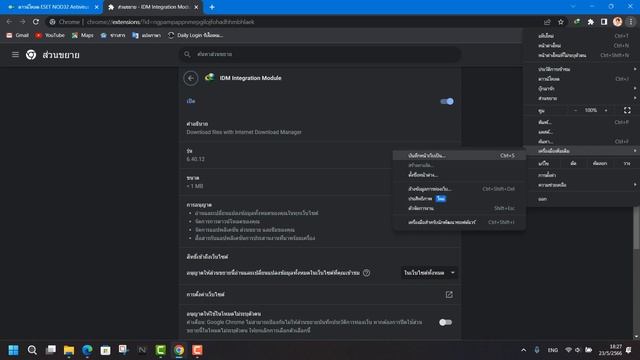The image size is (640, 360).
Task: Open the site access dropdown
Action: point(429,273)
